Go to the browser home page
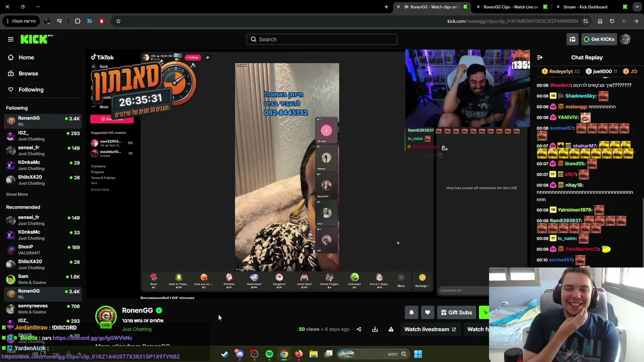 [x=600, y=21]
